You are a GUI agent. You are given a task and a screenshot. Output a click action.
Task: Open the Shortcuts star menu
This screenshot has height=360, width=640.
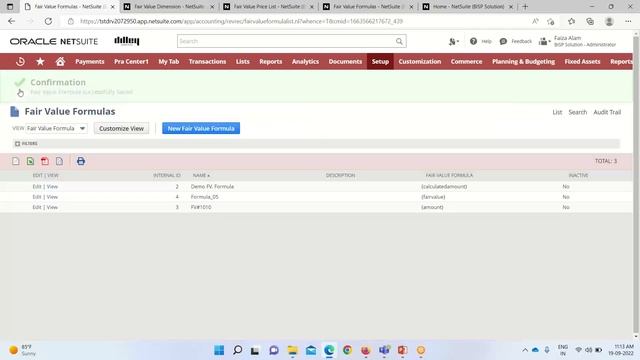coord(40,62)
